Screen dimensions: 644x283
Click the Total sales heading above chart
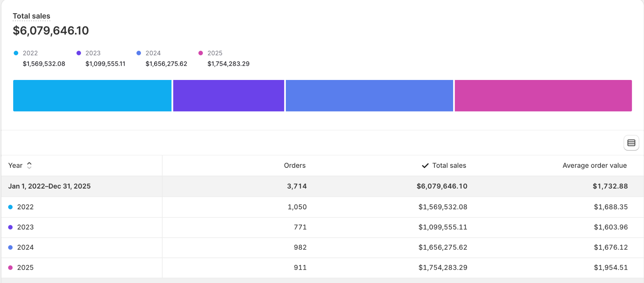[31, 16]
